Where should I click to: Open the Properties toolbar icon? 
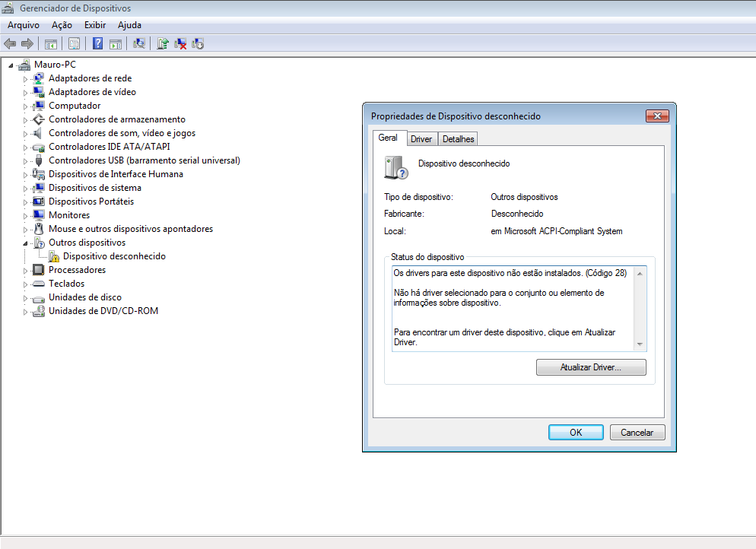[x=75, y=44]
